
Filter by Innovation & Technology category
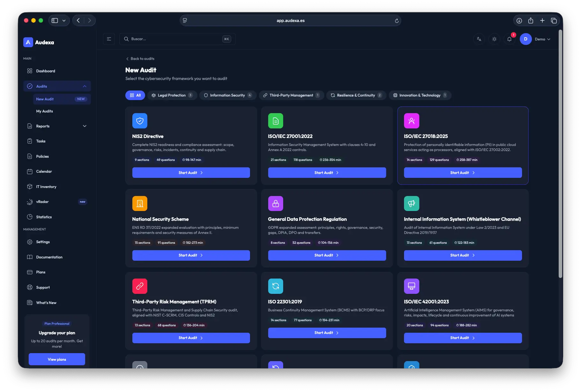(420, 95)
